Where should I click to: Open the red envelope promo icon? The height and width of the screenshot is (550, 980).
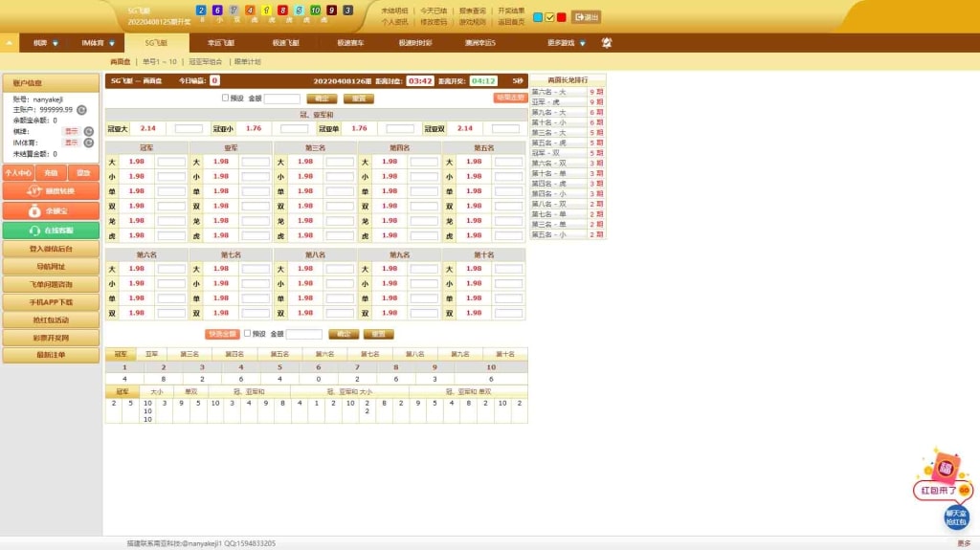[x=943, y=477]
